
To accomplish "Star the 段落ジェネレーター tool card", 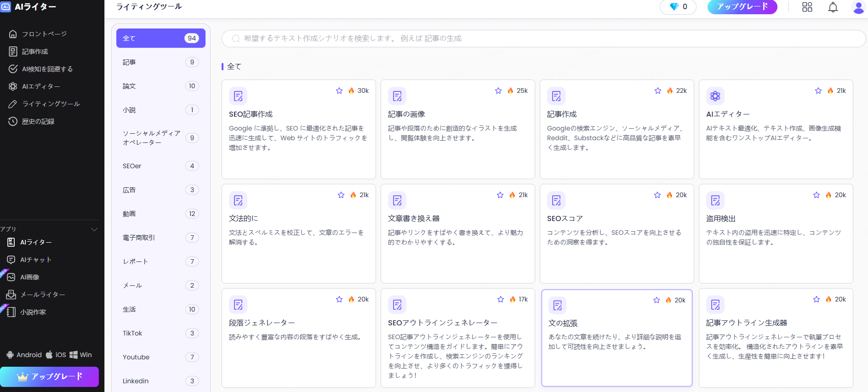I will coord(339,299).
